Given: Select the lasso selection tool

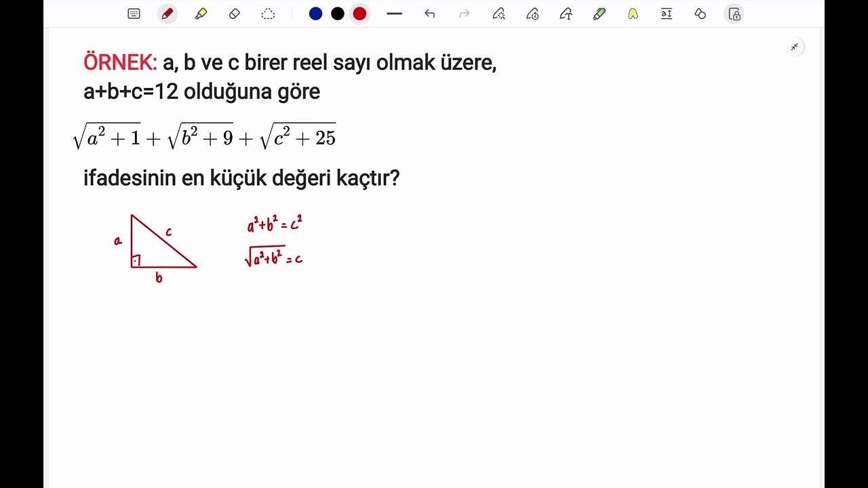Looking at the screenshot, I should click(x=268, y=14).
